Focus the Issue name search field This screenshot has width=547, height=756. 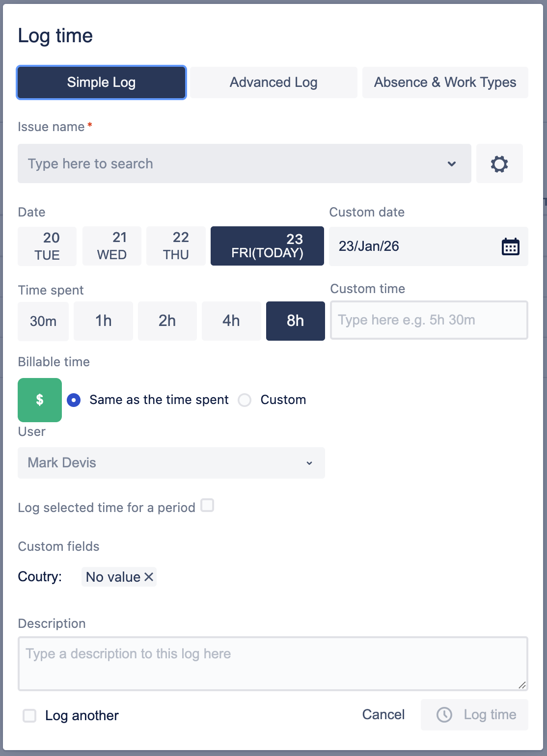pyautogui.click(x=245, y=163)
